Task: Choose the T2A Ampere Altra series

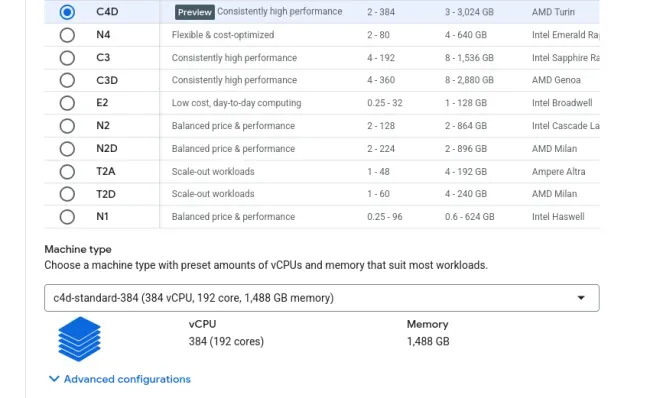Action: [x=67, y=171]
